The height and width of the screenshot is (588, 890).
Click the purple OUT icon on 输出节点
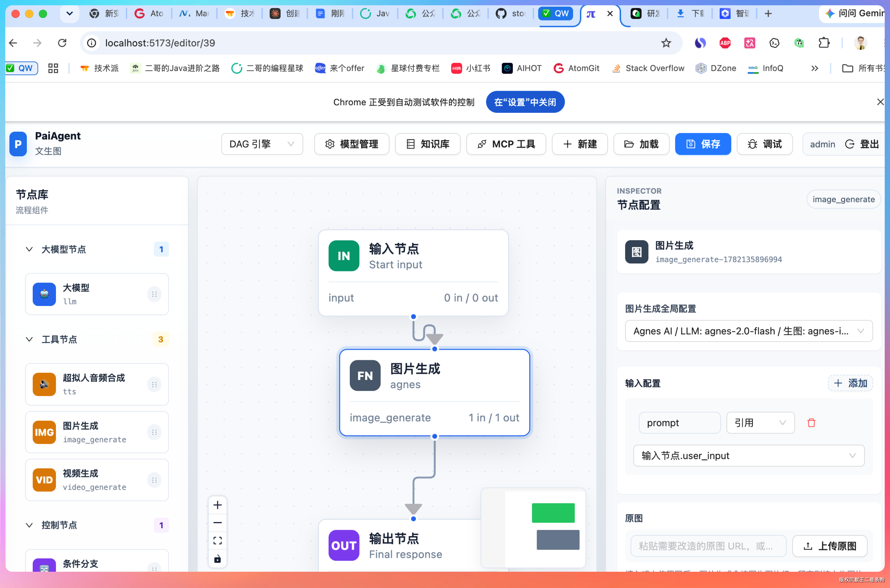(x=344, y=545)
